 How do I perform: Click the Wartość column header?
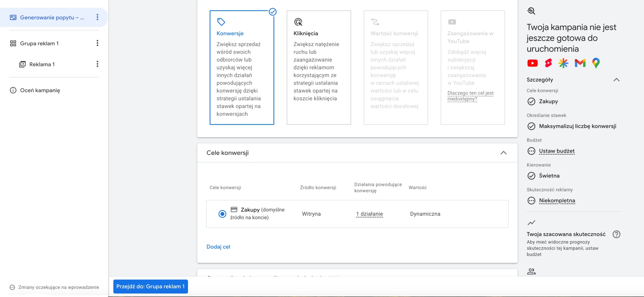pos(418,188)
